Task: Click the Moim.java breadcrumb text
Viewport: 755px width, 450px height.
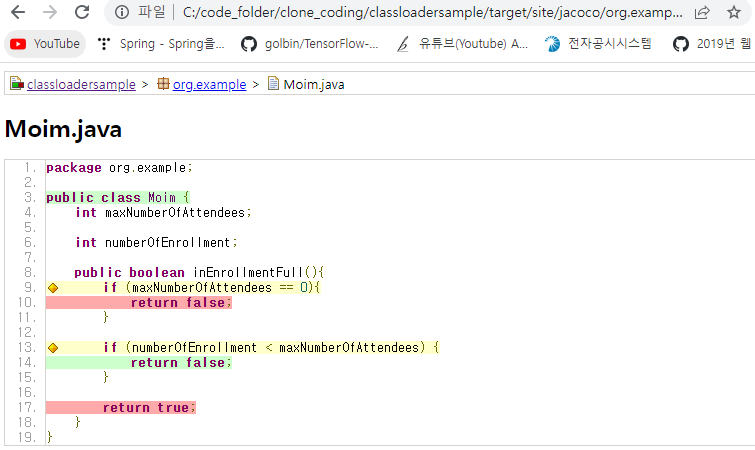Action: pos(314,85)
